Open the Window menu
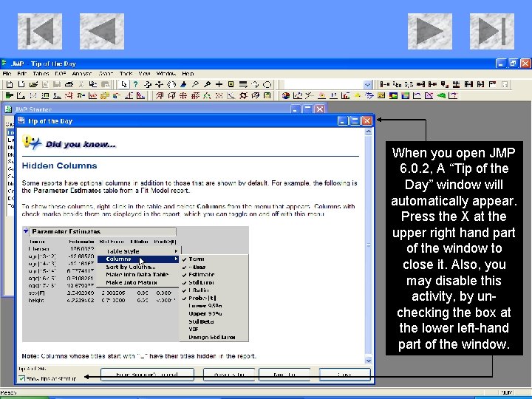The height and width of the screenshot is (399, 532). coord(166,73)
